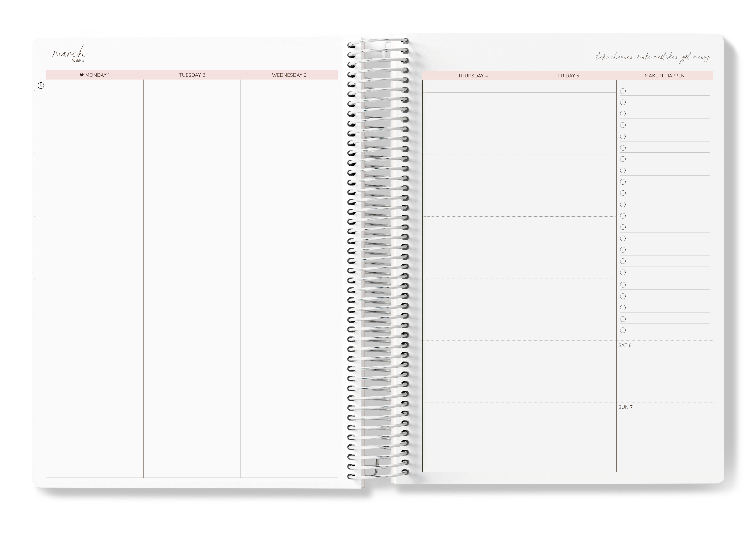Select the FRIDAY 5 header

(x=568, y=76)
